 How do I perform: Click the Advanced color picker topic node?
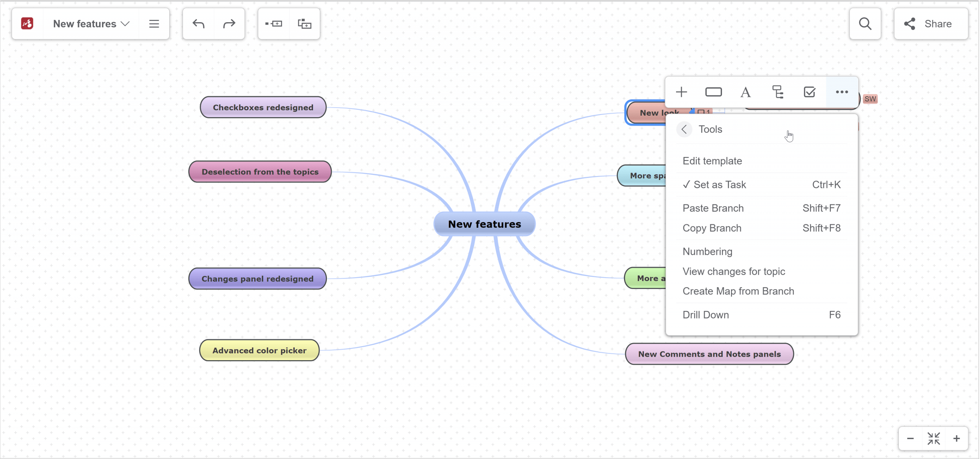pos(259,350)
